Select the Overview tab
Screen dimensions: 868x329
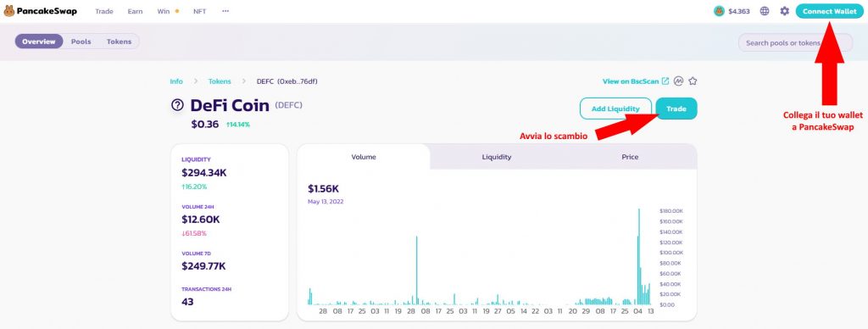coord(39,42)
